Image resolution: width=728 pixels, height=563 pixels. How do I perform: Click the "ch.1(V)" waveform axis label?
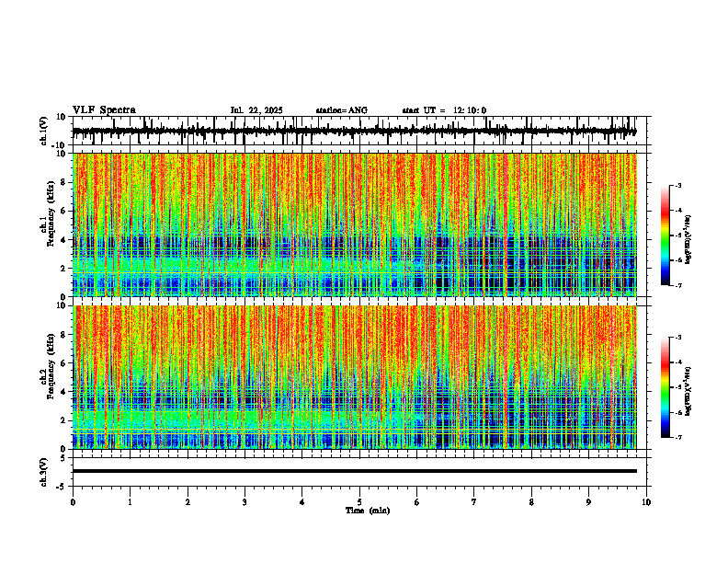(x=43, y=131)
